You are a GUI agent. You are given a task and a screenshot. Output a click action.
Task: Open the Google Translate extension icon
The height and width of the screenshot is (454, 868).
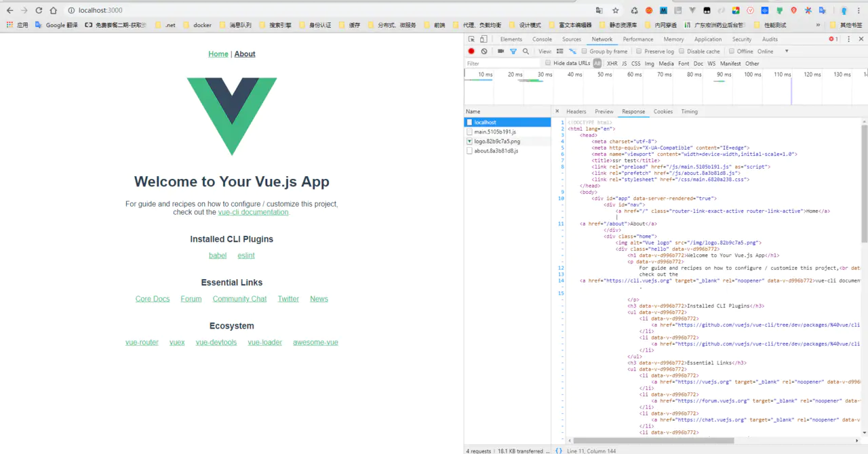pos(823,10)
